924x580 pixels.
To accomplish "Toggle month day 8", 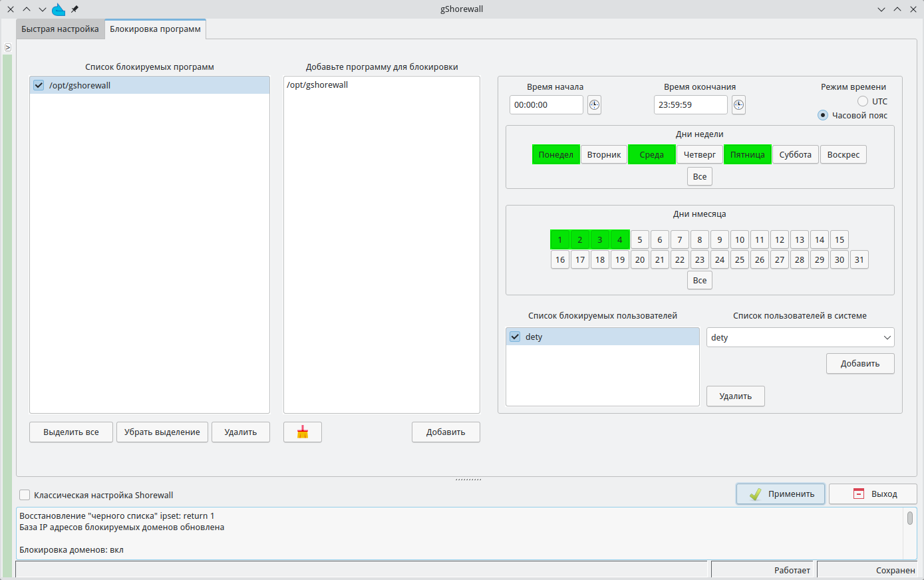I will [700, 240].
